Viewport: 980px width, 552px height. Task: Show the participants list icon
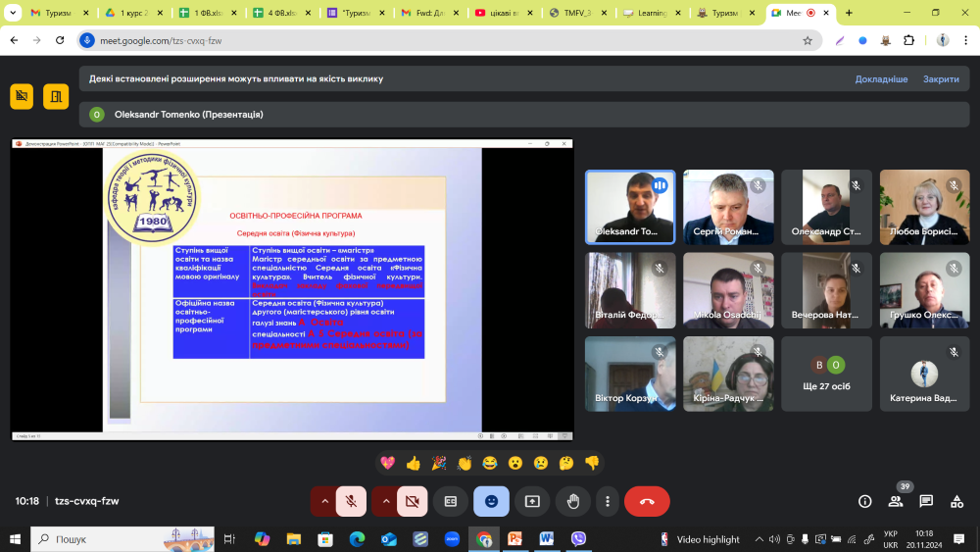pos(896,501)
